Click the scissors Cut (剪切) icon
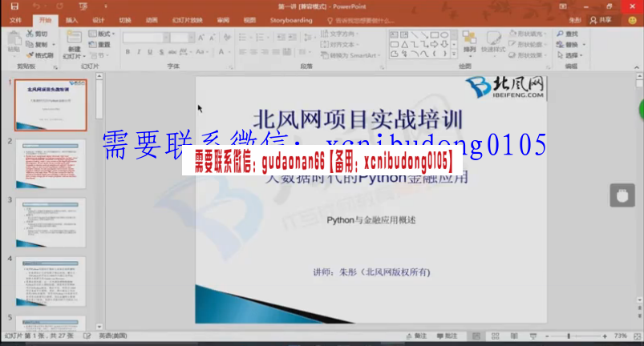The width and height of the screenshot is (644, 346). click(x=30, y=34)
